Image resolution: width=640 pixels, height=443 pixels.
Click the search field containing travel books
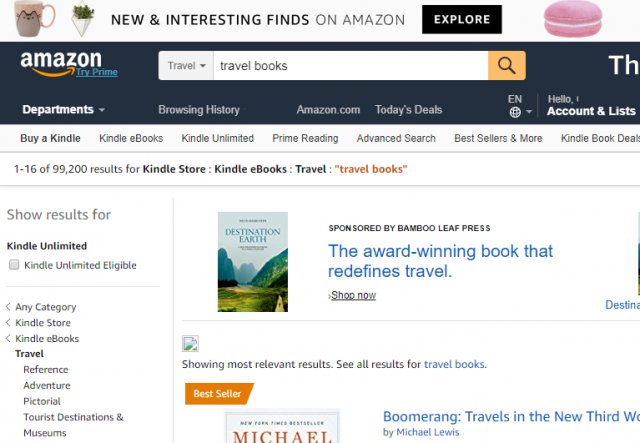(x=351, y=65)
